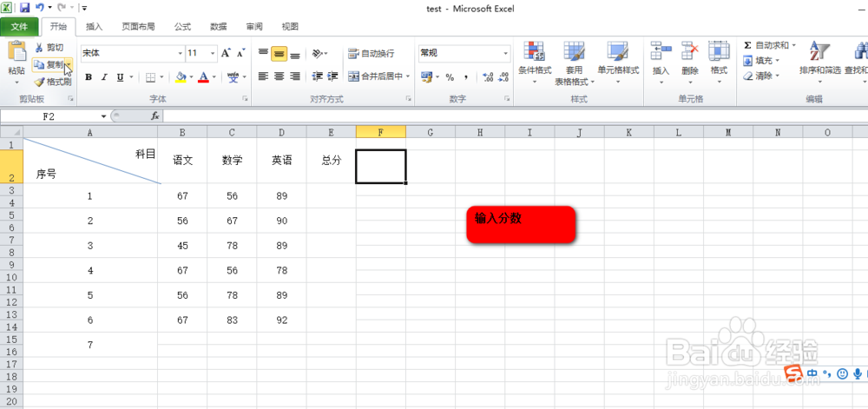This screenshot has width=868, height=409.
Task: Expand the borders dropdown arrow
Action: tap(161, 77)
